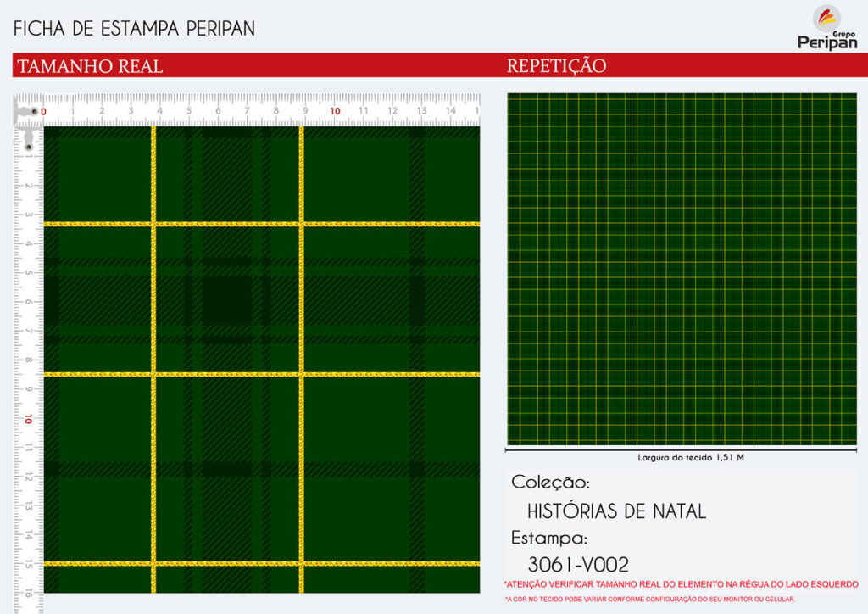Click the Estampa label
The width and height of the screenshot is (868, 614).
tap(548, 538)
